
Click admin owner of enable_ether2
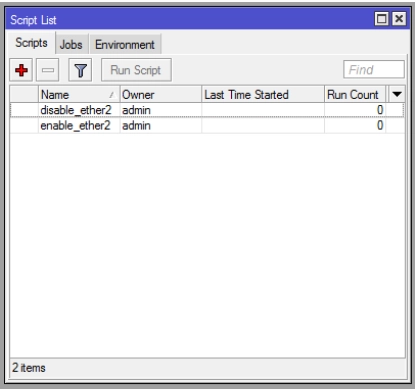(136, 125)
